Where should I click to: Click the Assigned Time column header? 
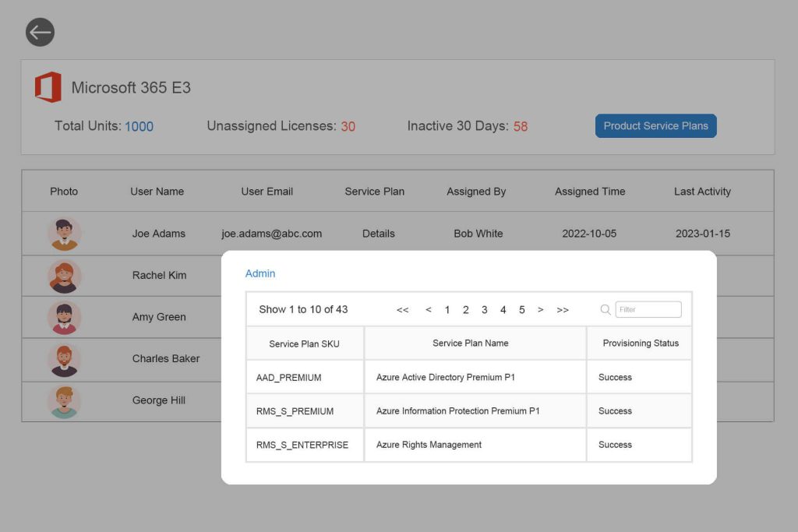click(590, 192)
